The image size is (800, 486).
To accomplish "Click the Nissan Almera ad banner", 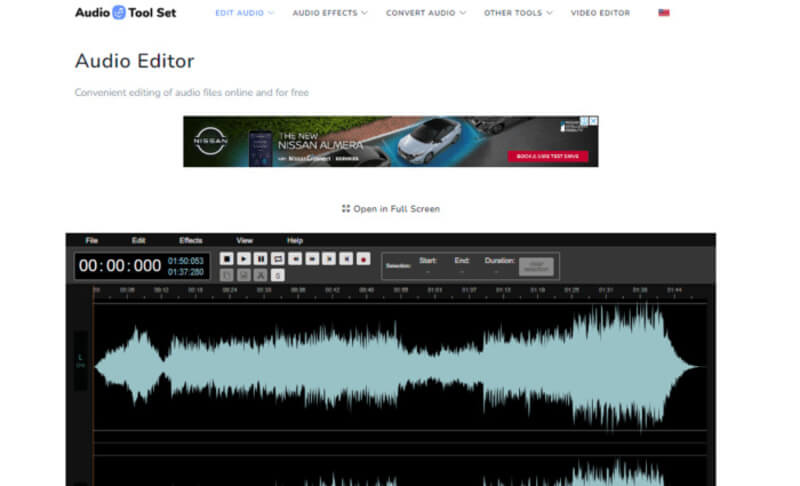I will click(x=391, y=141).
